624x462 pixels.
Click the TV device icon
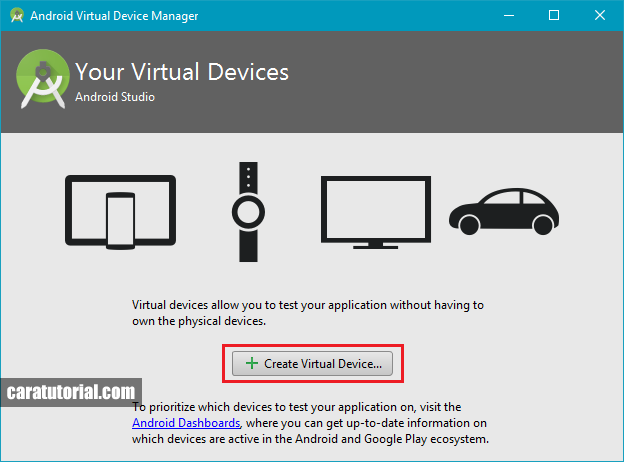tap(376, 212)
